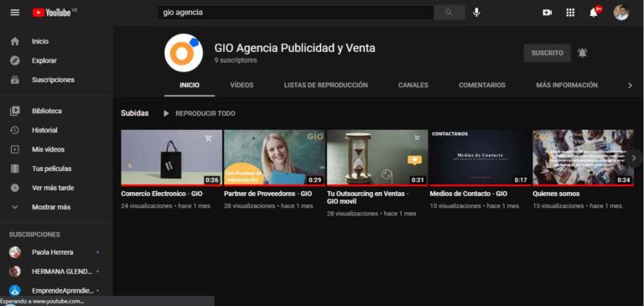Click channel name GIO Agencia Publicidad y Venta
This screenshot has height=306, width=644.
pyautogui.click(x=294, y=48)
